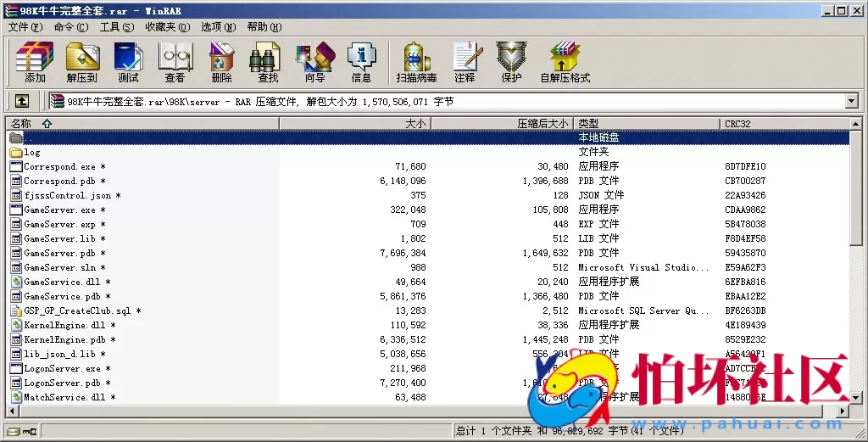The width and height of the screenshot is (868, 442).
Task: Click CRC32 value CDAA9862
Action: 745,210
